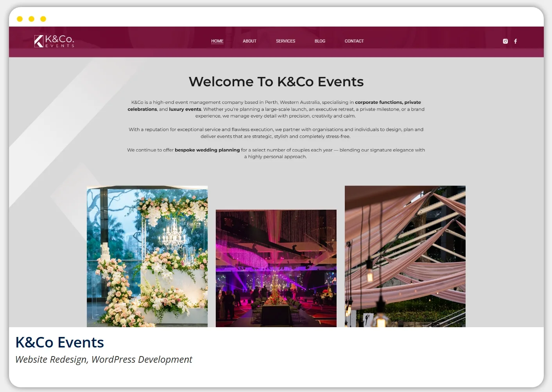Viewport: 552px width, 392px height.
Task: Open the floral wedding arch photo
Action: tap(147, 256)
